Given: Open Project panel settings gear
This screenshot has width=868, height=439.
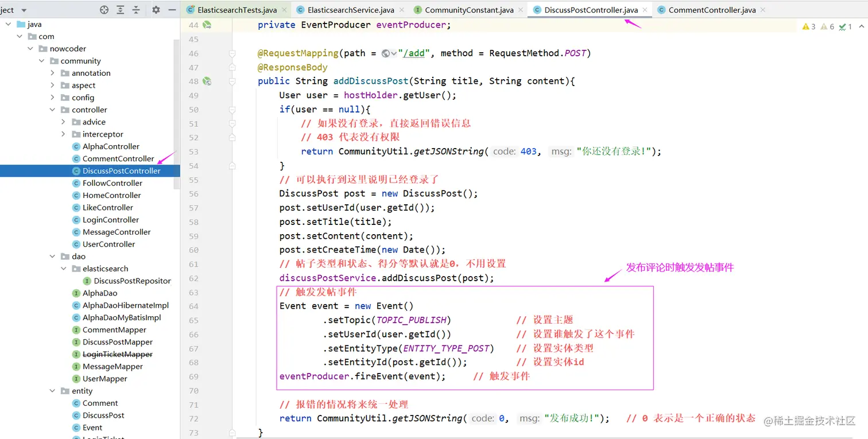Looking at the screenshot, I should coord(156,10).
